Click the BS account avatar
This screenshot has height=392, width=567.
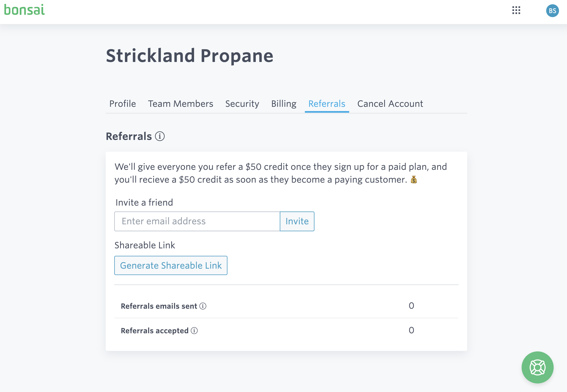coord(553,11)
